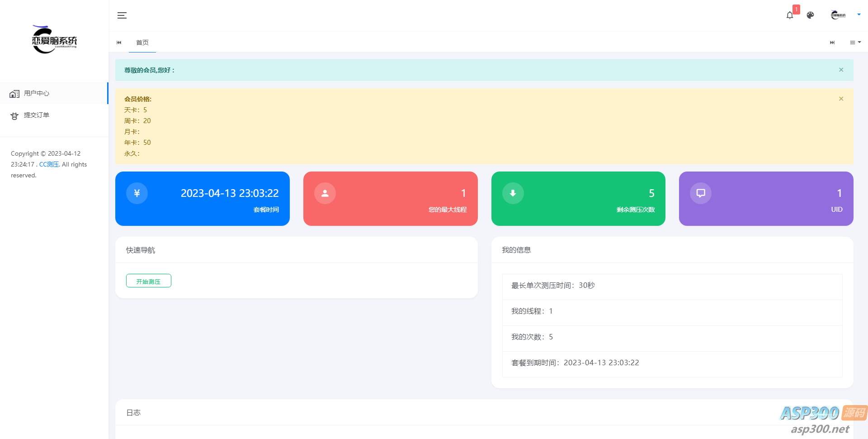Click the yen icon on blue card
This screenshot has width=868, height=439.
tap(137, 193)
